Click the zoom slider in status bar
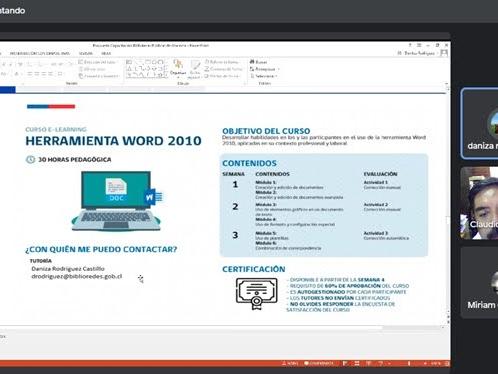498x374 pixels. (408, 363)
